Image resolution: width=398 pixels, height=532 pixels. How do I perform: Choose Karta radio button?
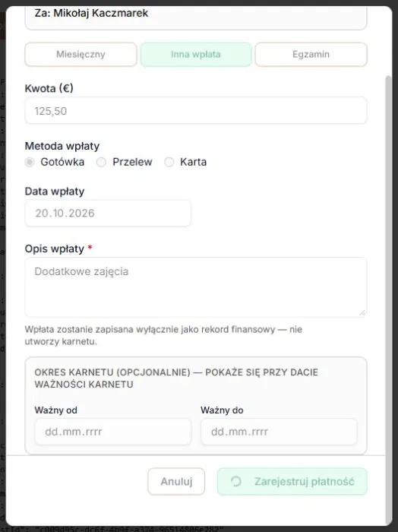[169, 162]
